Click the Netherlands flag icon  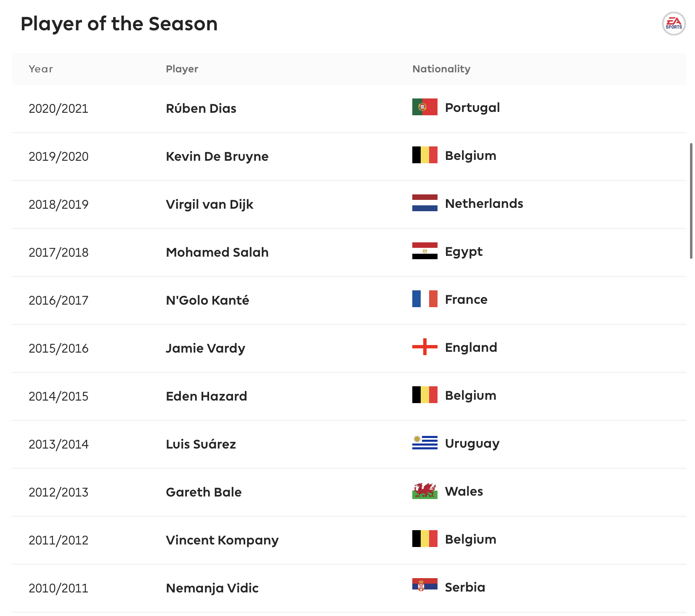click(x=424, y=203)
